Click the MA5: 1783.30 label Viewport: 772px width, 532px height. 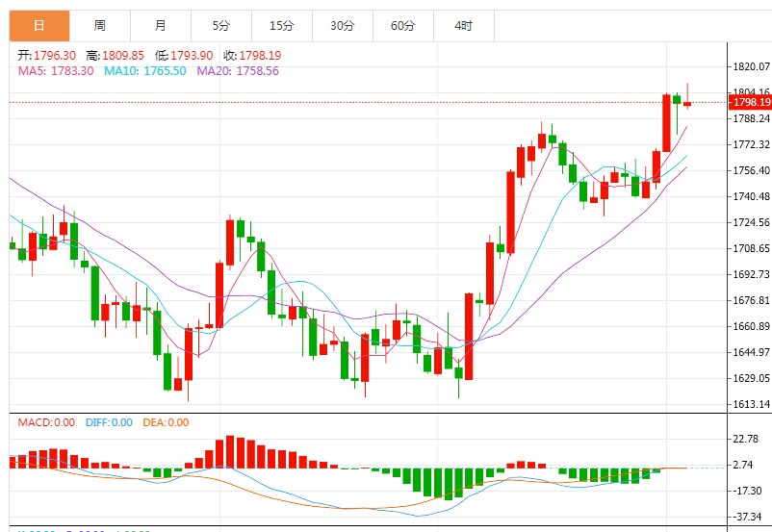pyautogui.click(x=56, y=71)
